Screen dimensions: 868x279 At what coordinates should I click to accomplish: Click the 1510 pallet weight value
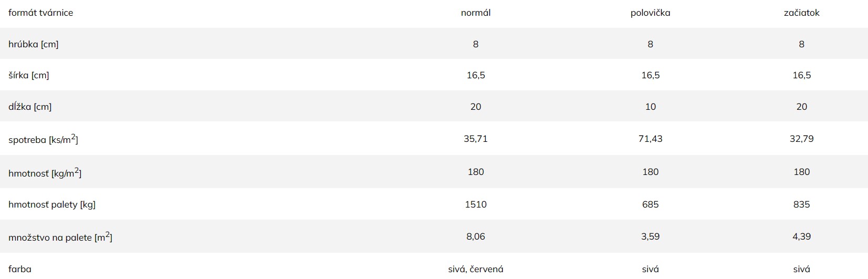click(476, 205)
